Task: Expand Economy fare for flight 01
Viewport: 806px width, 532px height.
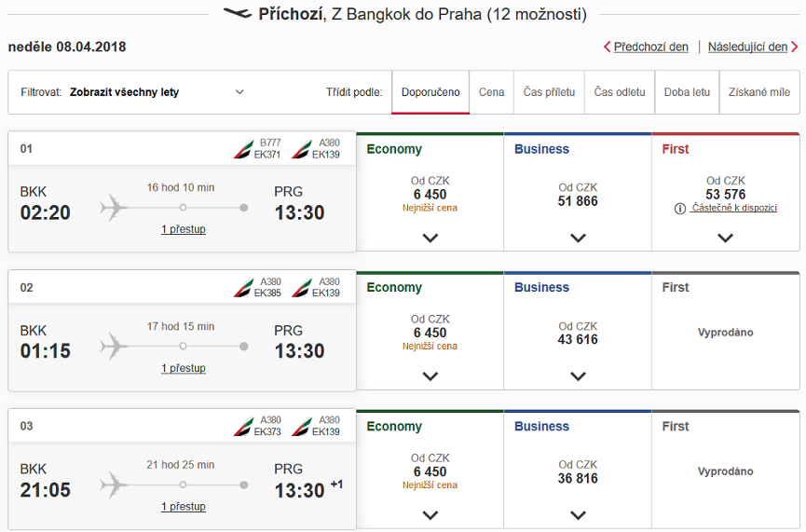Action: click(430, 238)
